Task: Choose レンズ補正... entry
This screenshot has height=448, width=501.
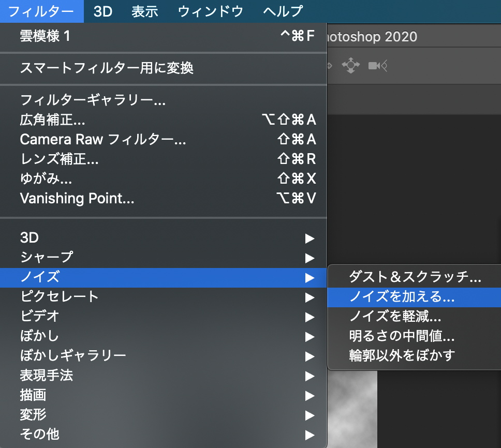Action: click(163, 159)
